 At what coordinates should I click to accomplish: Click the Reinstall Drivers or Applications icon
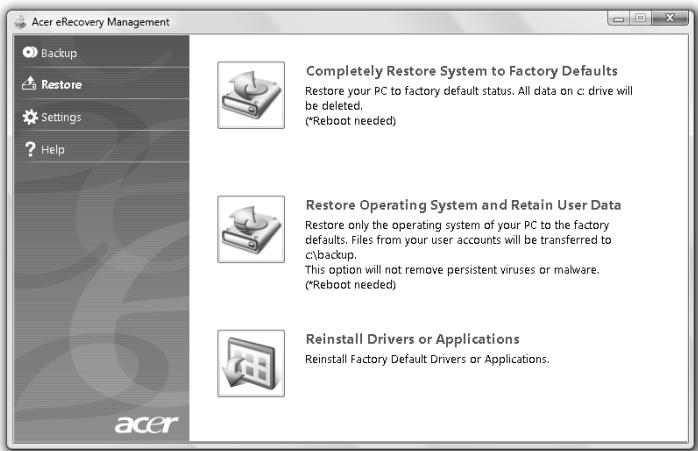251,363
